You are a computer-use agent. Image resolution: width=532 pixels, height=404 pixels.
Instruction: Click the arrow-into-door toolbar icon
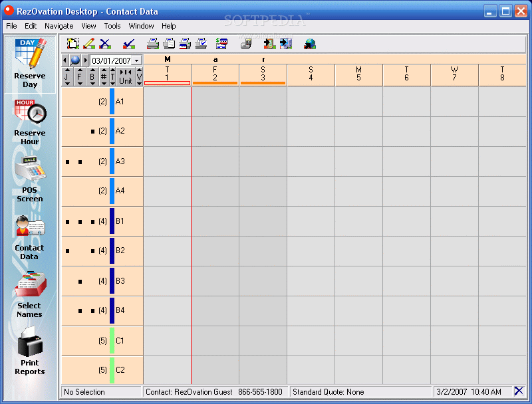tap(269, 44)
